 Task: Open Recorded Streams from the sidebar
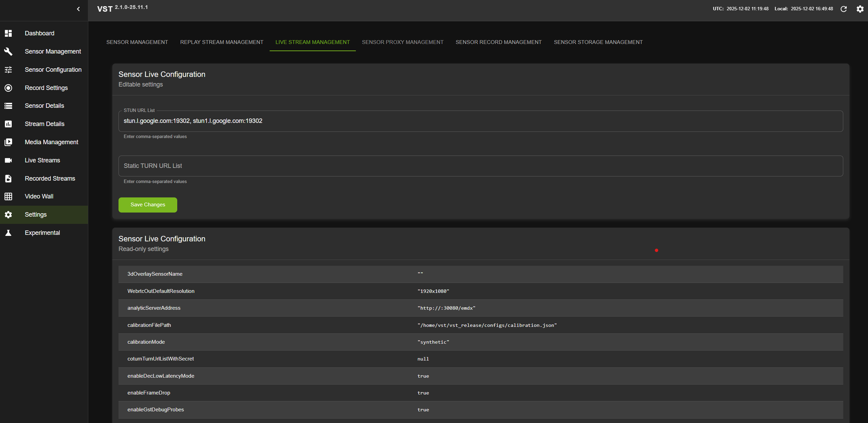tap(50, 179)
